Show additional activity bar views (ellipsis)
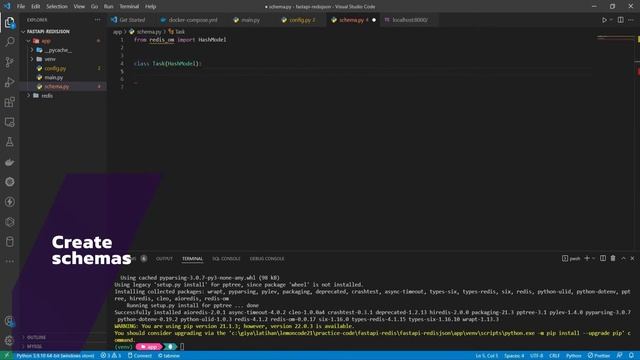 coord(9,261)
